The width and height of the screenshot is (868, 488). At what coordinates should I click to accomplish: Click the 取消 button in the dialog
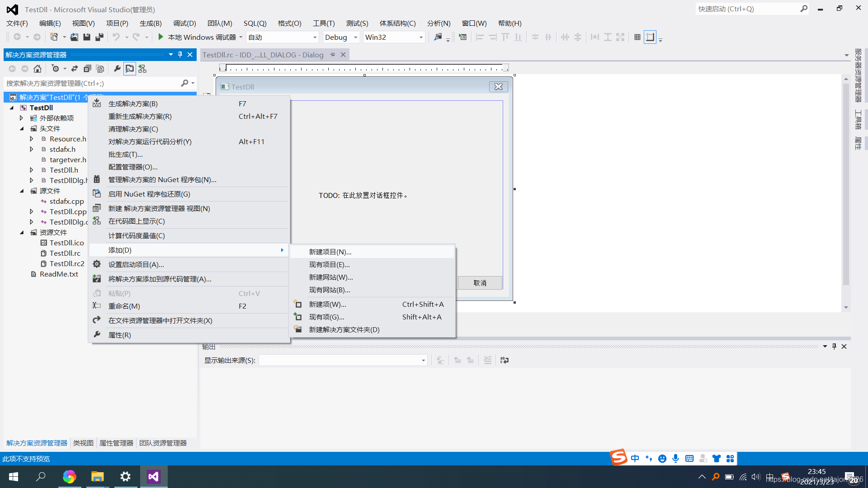480,283
